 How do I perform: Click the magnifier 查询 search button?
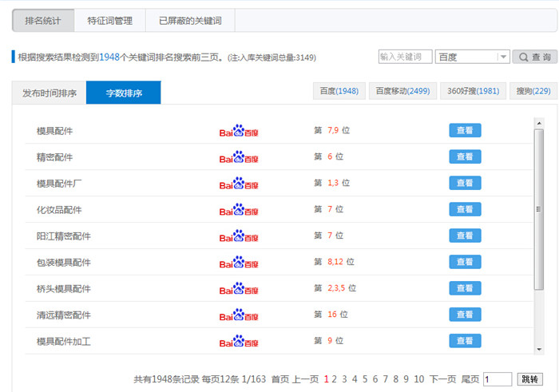coord(534,57)
